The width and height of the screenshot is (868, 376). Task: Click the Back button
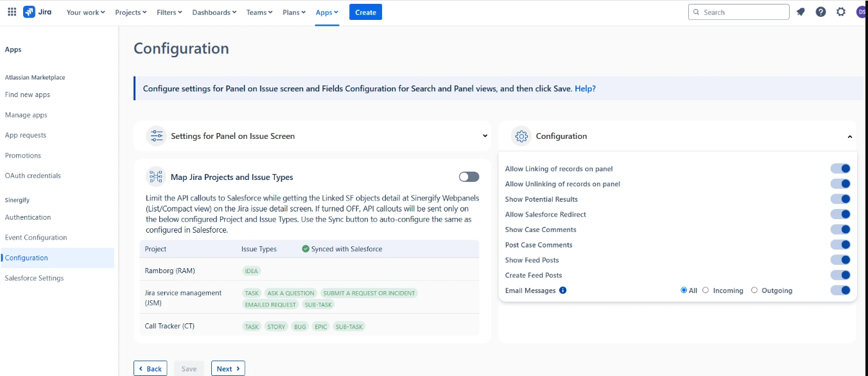click(150, 368)
